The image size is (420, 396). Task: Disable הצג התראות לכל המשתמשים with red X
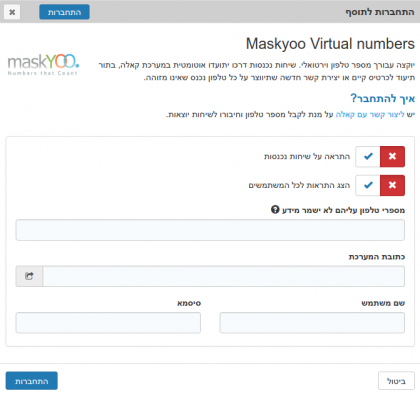[392, 185]
